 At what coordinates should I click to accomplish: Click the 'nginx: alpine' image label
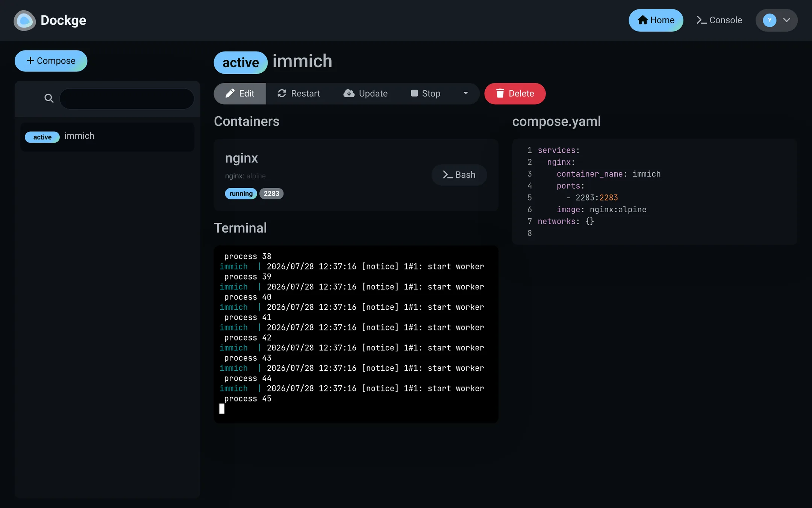pyautogui.click(x=245, y=176)
